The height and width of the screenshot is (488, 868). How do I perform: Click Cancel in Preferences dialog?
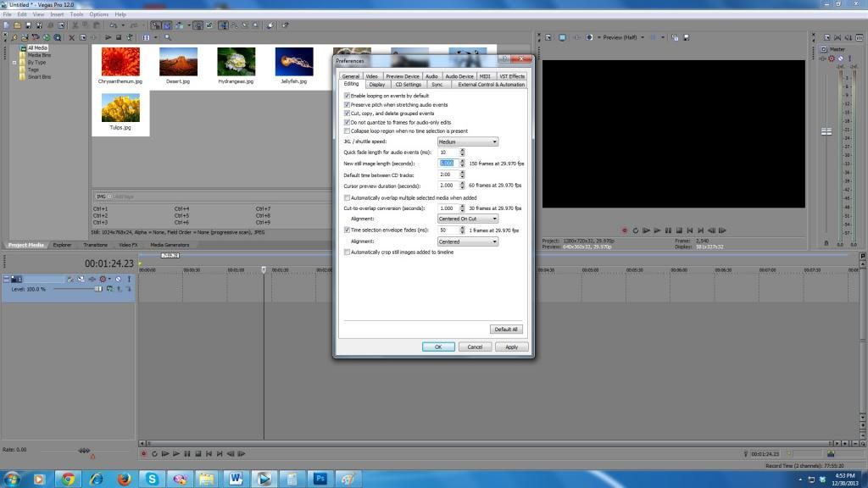475,347
